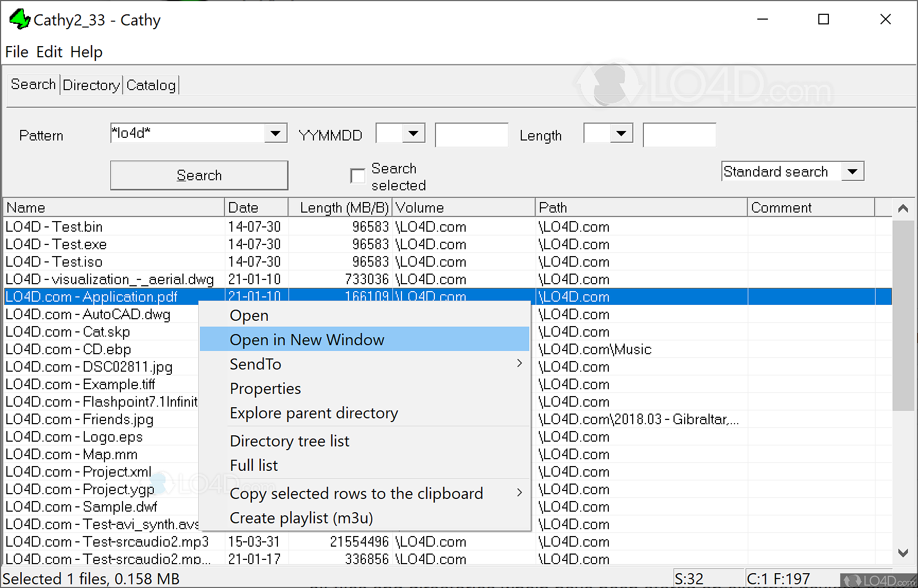Switch to the Catalog tab

(151, 85)
